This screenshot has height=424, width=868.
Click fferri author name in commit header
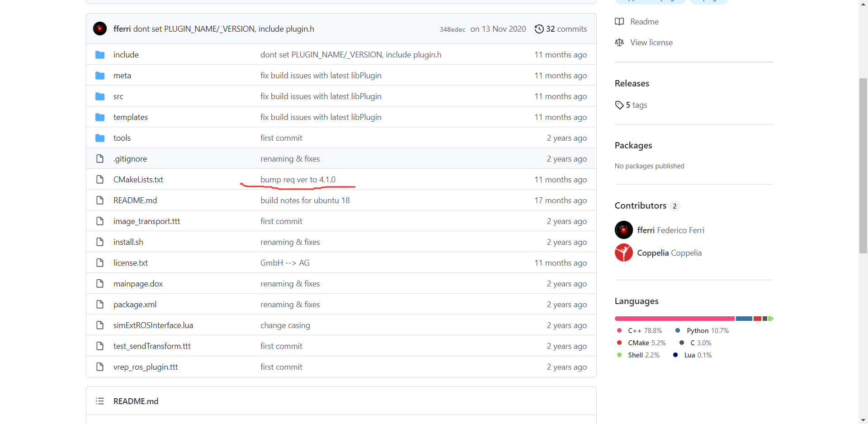pos(122,29)
